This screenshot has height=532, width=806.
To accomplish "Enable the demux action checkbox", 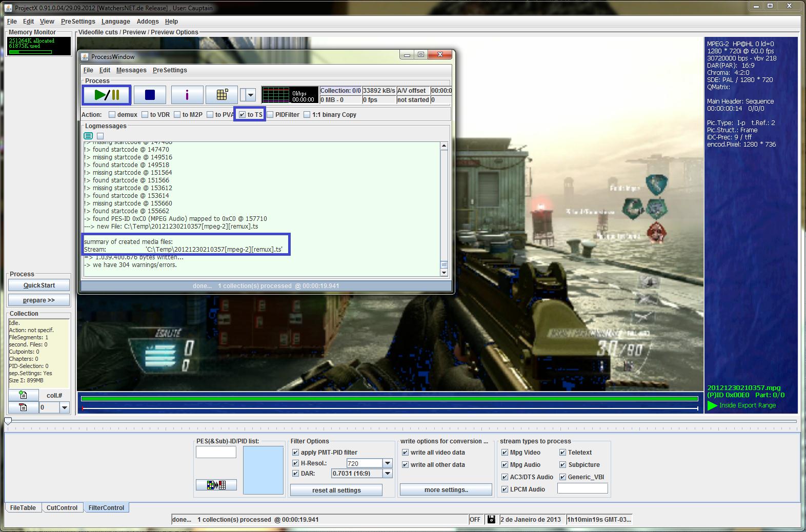I will click(x=112, y=115).
